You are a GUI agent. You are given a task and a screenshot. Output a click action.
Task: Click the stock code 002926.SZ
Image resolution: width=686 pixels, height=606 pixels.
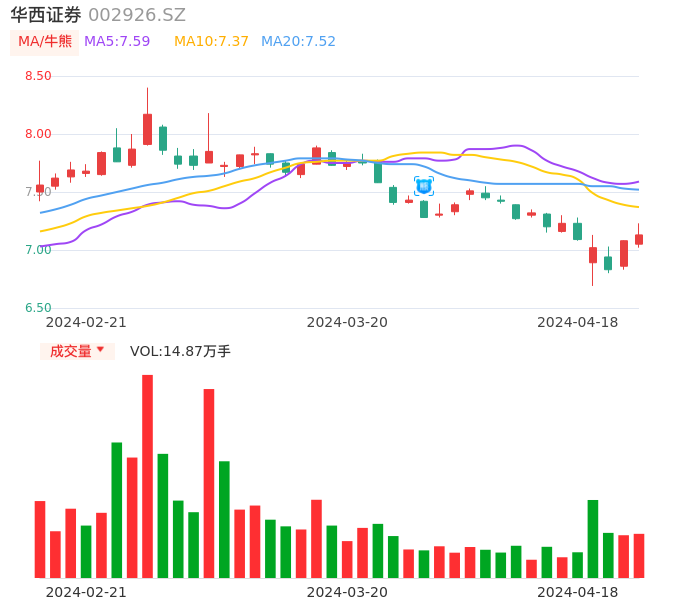(137, 15)
